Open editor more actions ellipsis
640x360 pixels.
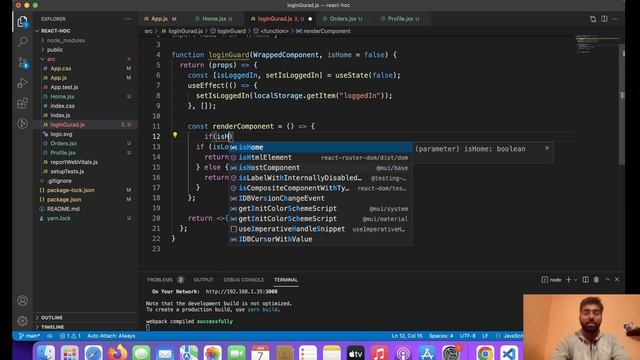(x=615, y=19)
